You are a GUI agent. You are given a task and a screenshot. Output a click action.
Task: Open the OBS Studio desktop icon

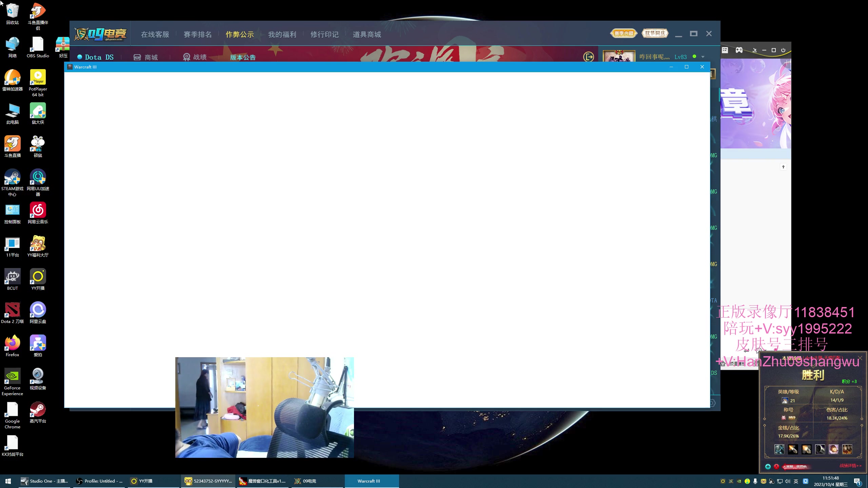point(38,47)
